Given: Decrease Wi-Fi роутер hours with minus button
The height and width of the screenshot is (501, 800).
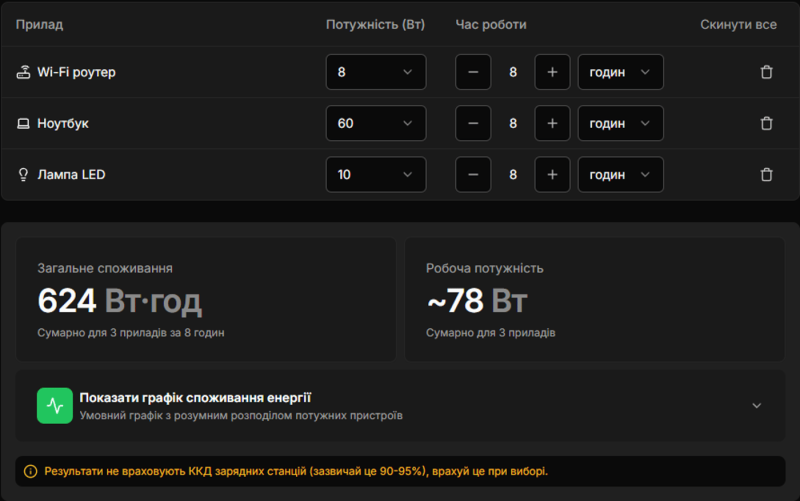Looking at the screenshot, I should [x=473, y=72].
